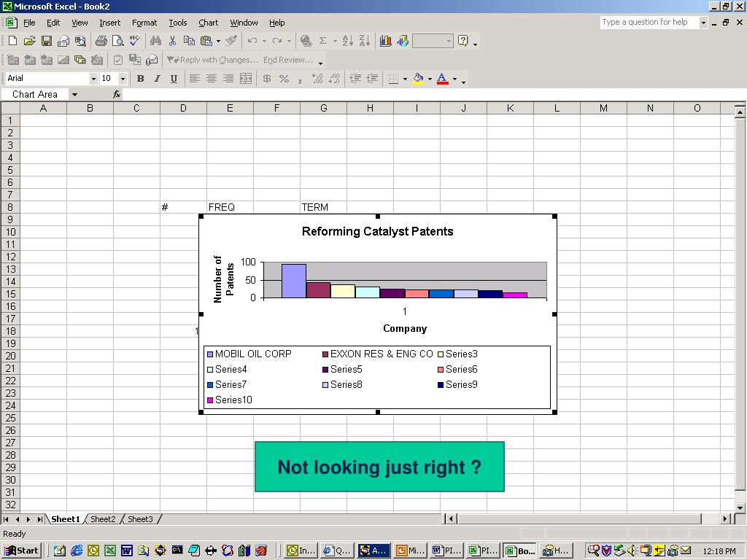Click the Cut scissors icon
The image size is (747, 560).
172,41
